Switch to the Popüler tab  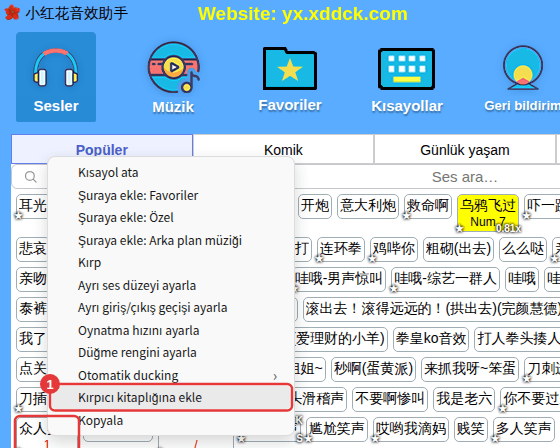tap(102, 150)
